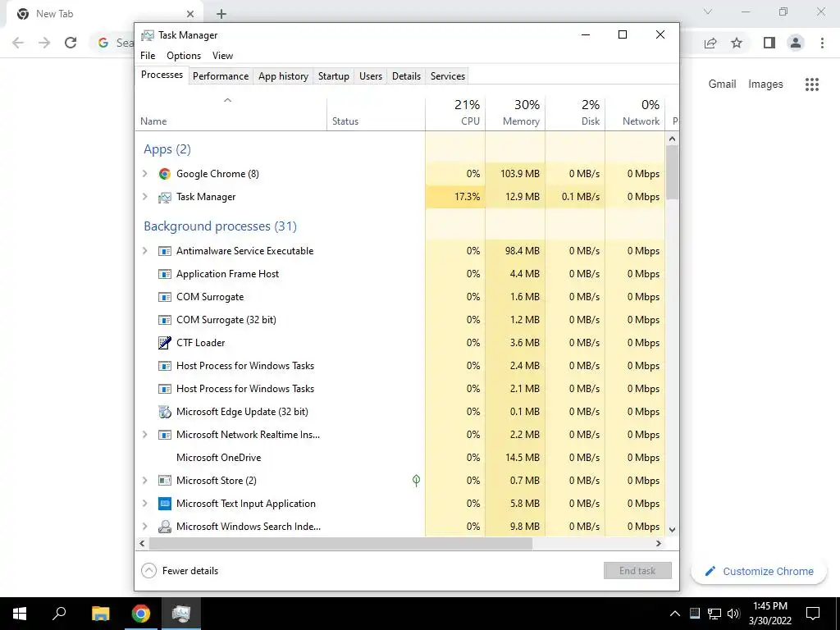Viewport: 840px width, 630px height.
Task: Collapse with the Fewer details arrow
Action: 149,571
